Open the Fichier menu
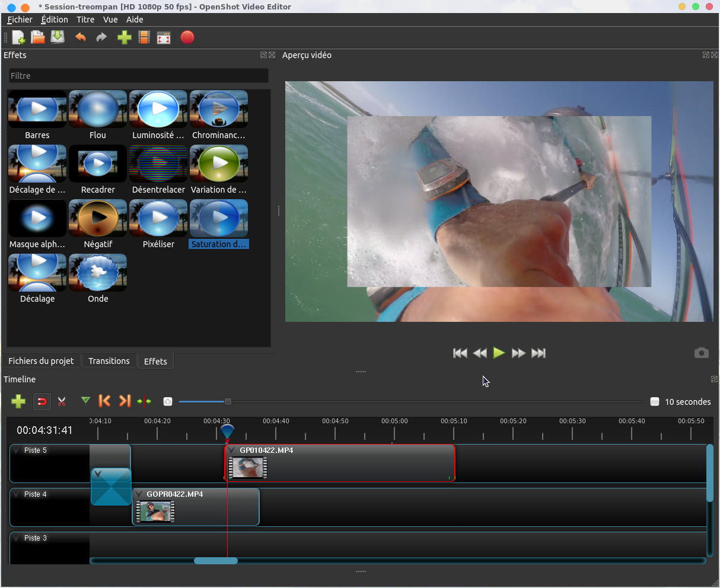This screenshot has height=588, width=720. pos(20,20)
